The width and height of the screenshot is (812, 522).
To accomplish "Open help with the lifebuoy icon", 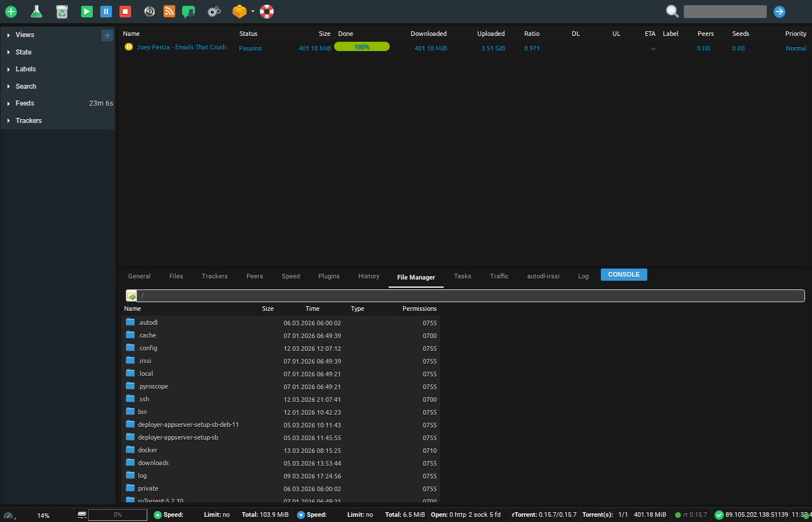I will click(x=266, y=12).
